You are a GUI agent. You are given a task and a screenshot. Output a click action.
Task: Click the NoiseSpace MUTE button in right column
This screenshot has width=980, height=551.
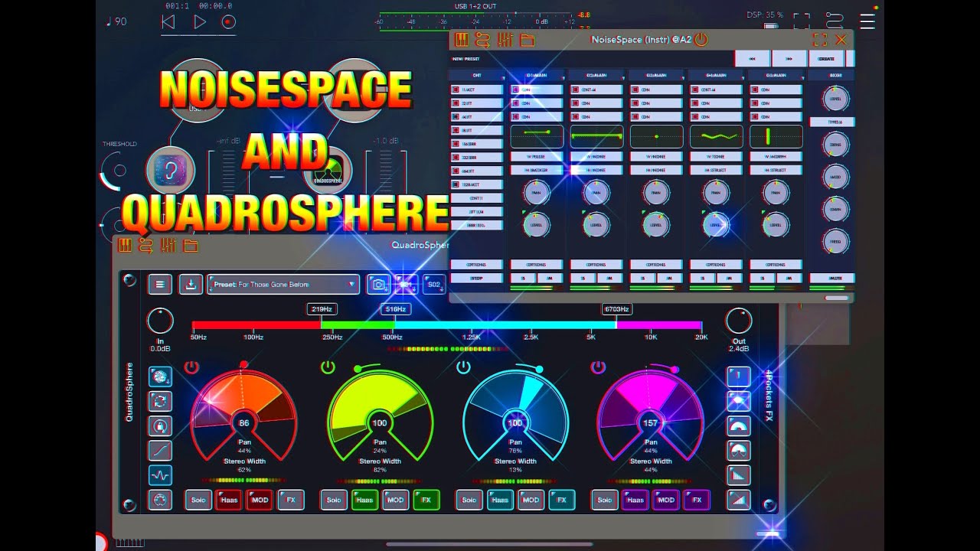[x=832, y=279]
